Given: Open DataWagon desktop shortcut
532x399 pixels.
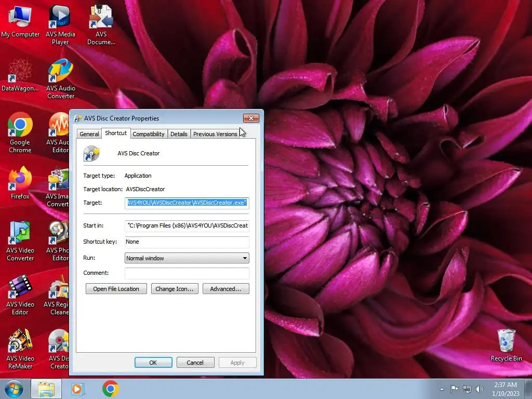Looking at the screenshot, I should [20, 75].
